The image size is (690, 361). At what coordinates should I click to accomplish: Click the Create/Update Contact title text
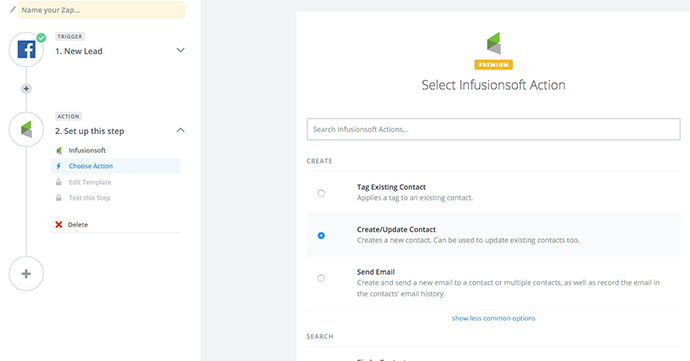point(396,229)
